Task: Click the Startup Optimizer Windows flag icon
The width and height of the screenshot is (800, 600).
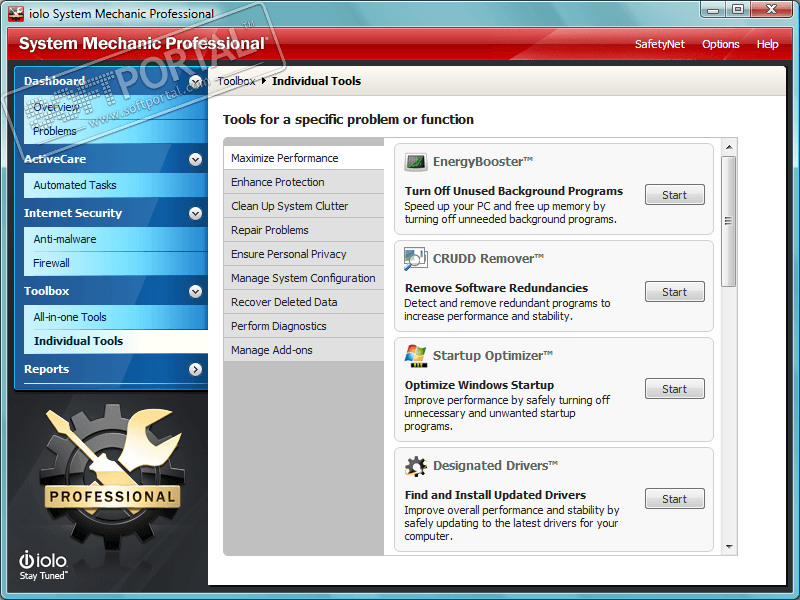Action: [x=415, y=356]
